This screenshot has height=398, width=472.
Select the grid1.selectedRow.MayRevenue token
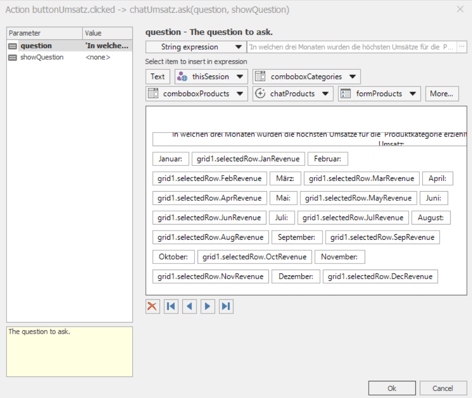(x=358, y=198)
